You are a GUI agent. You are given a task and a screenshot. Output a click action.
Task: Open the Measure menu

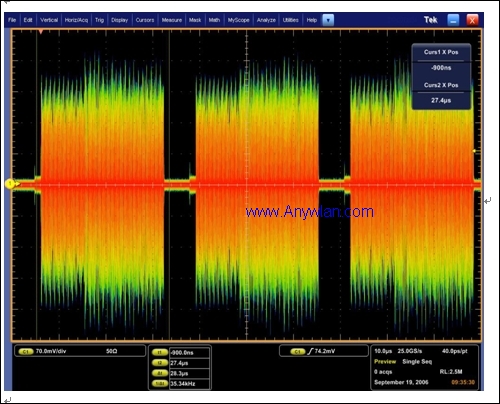(x=172, y=20)
